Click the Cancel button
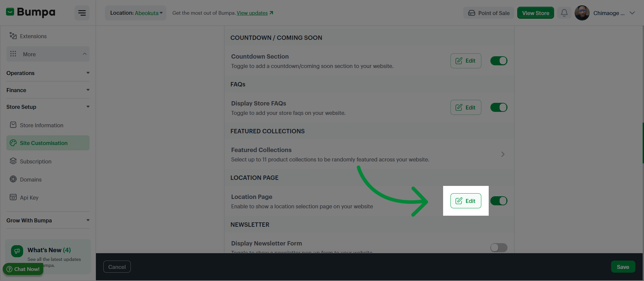644x281 pixels. pyautogui.click(x=117, y=267)
